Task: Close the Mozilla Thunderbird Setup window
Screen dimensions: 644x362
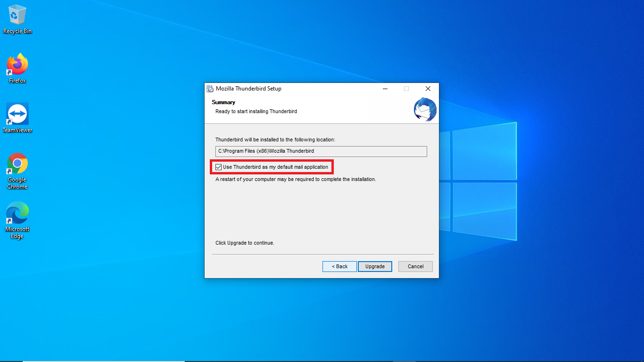Action: pyautogui.click(x=428, y=89)
